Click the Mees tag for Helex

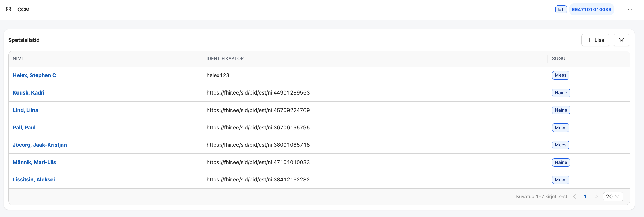click(561, 75)
